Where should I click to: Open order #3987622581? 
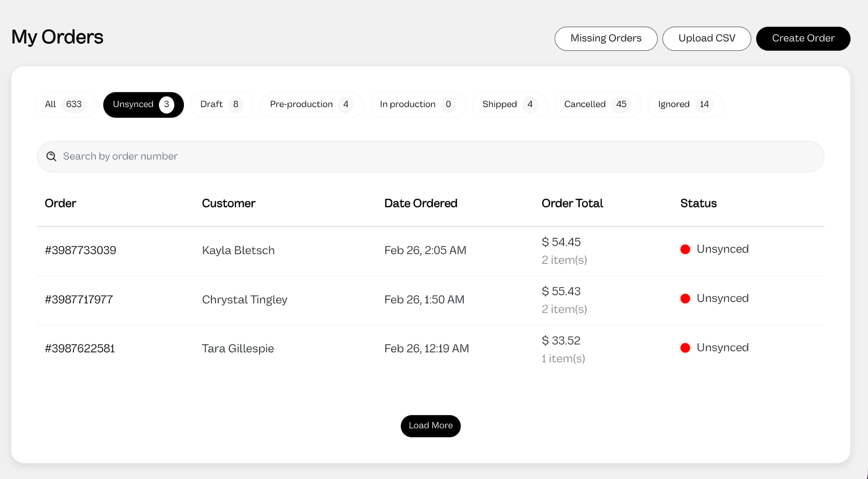(80, 349)
